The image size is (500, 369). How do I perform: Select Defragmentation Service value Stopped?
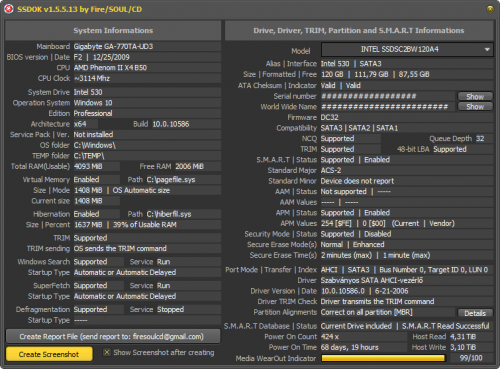click(170, 310)
